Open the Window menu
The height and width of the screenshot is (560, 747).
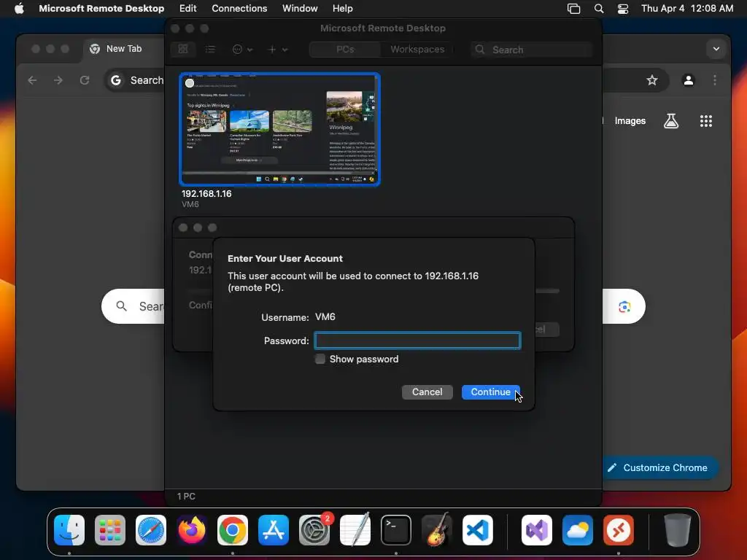(x=300, y=9)
